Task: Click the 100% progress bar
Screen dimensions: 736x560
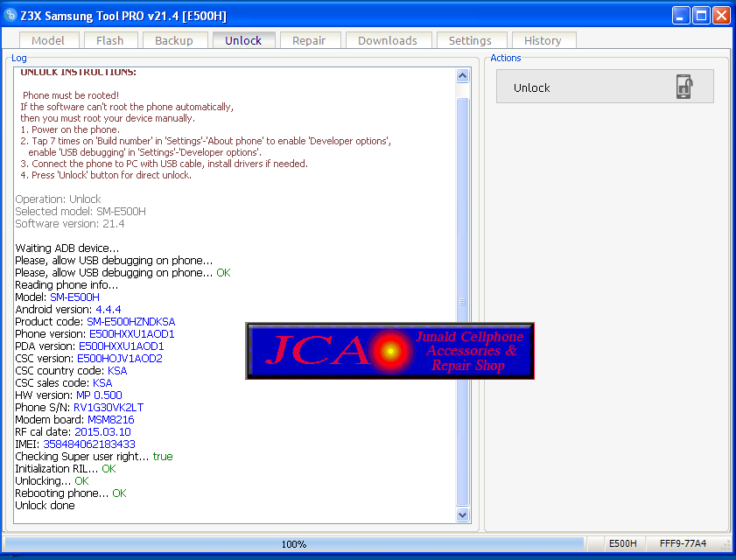Action: [294, 544]
